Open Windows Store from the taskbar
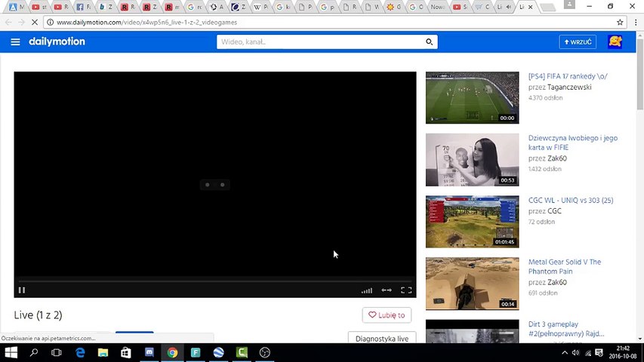The width and height of the screenshot is (644, 362). 125,352
